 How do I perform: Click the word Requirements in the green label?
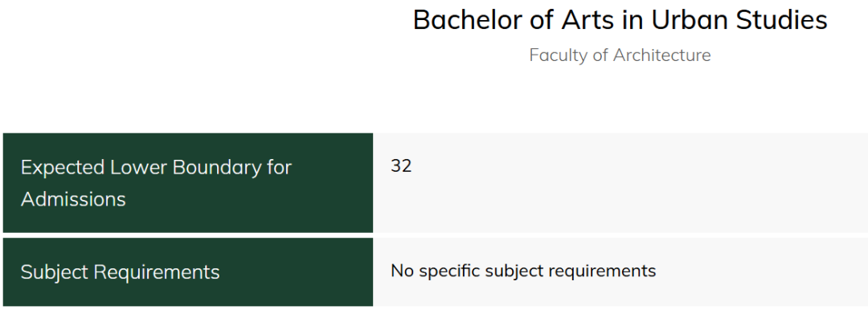coord(157,271)
